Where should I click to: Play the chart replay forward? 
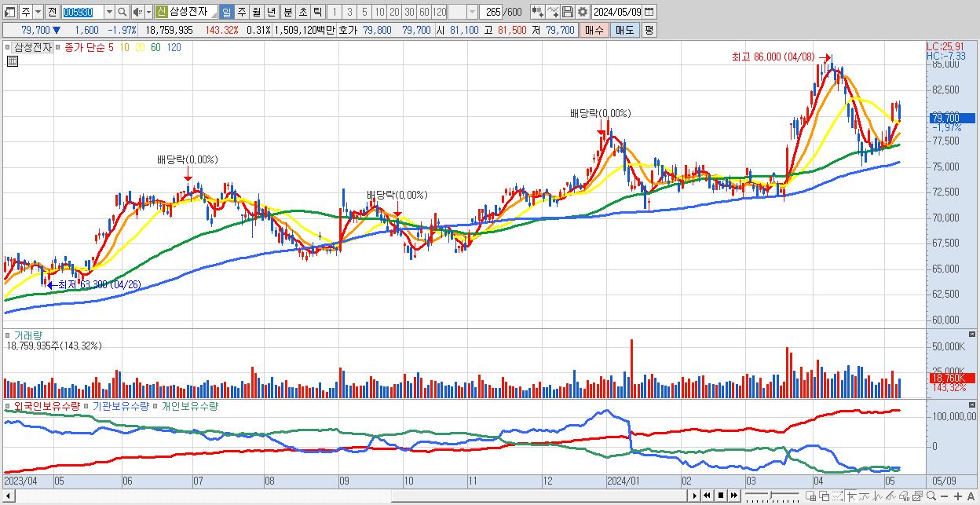coord(695,496)
